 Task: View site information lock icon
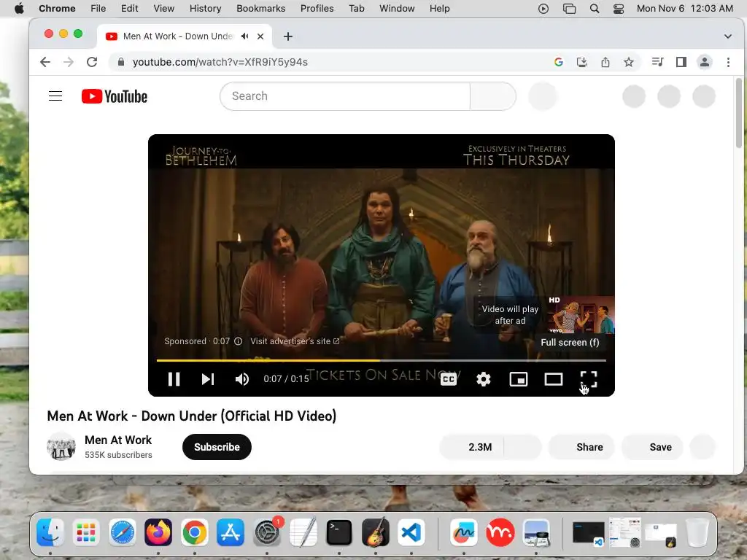[121, 62]
